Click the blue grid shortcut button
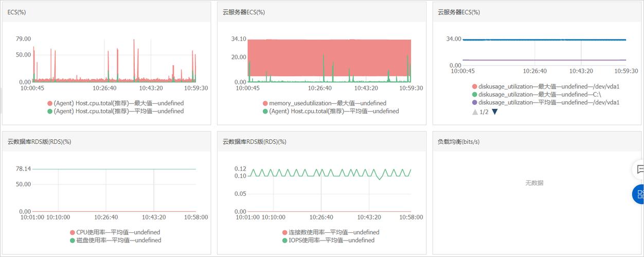 tap(639, 194)
